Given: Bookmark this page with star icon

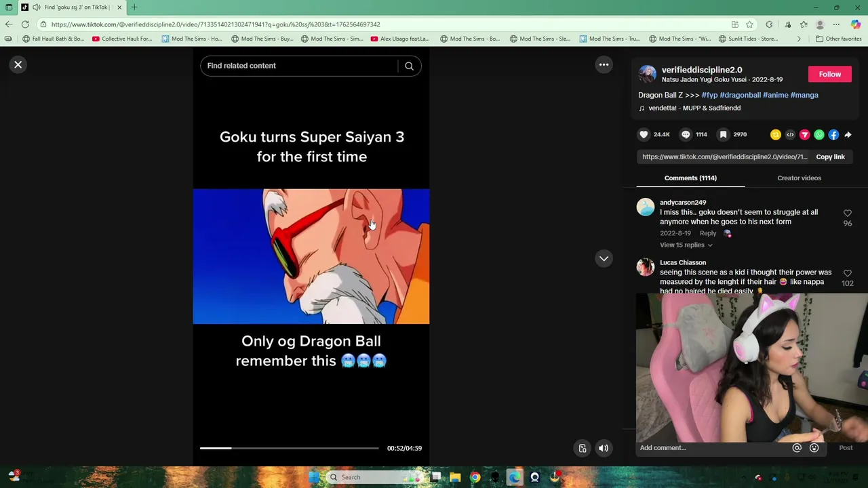Looking at the screenshot, I should coord(749,24).
